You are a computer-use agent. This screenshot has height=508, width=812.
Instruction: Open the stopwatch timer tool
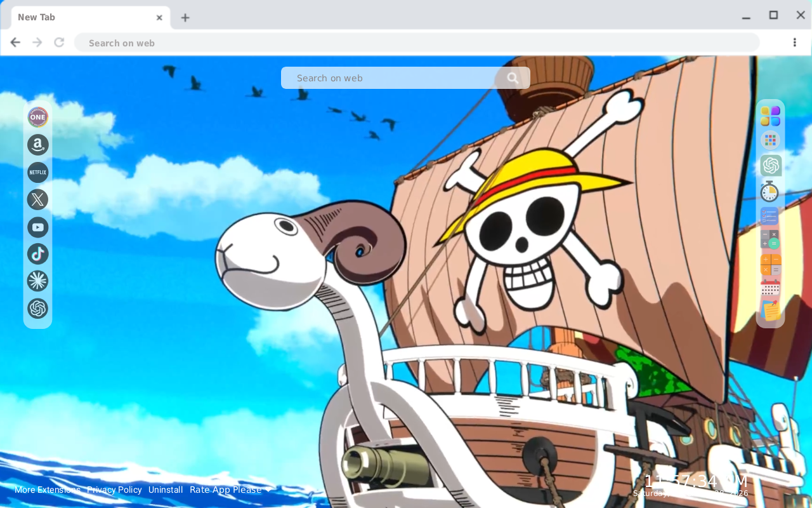pos(769,191)
